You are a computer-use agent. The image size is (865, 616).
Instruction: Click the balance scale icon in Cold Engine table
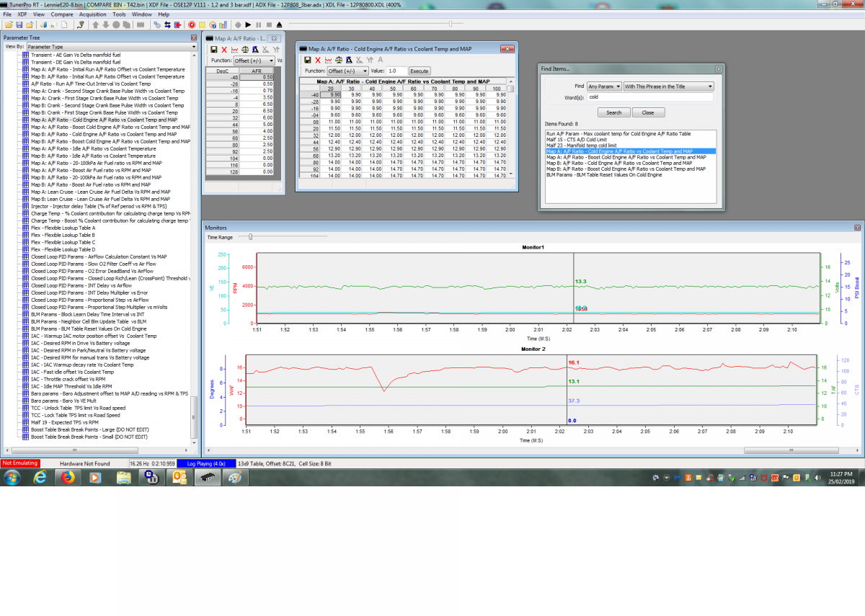[339, 60]
